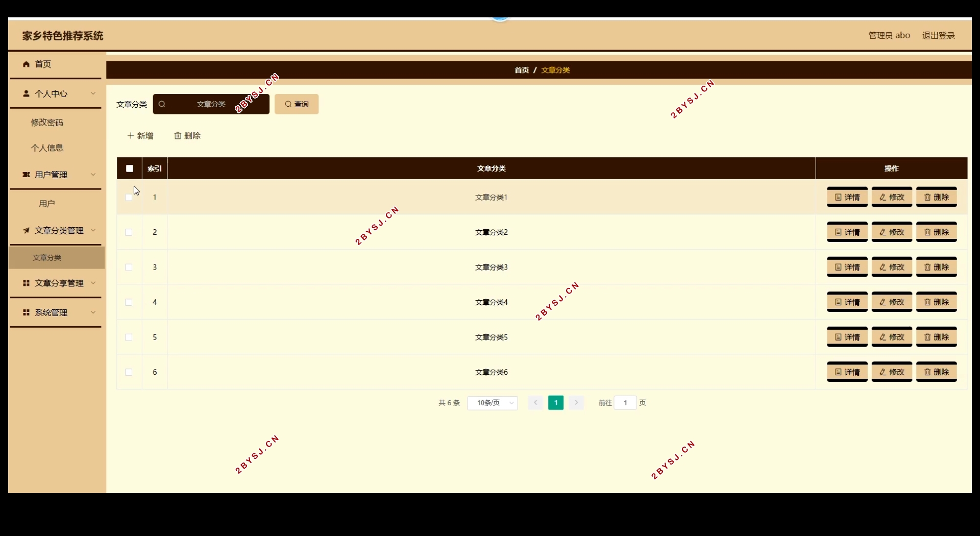Click 删除 for row 文章分类1
Viewport: 980px width, 536px height.
click(x=937, y=197)
